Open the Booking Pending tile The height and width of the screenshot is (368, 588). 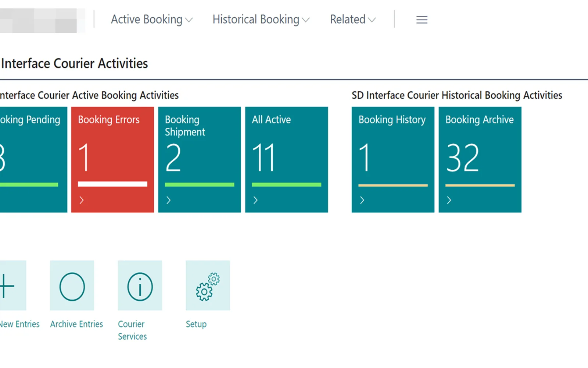click(x=33, y=159)
